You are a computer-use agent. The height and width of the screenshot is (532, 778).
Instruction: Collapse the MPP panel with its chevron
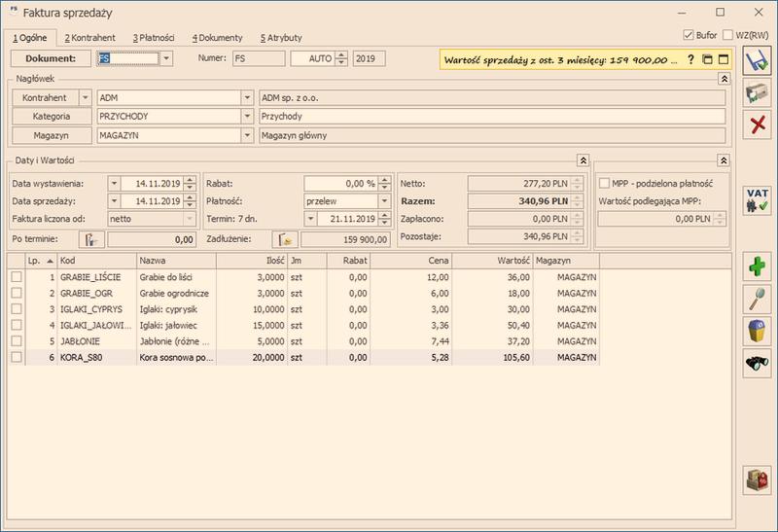click(724, 160)
